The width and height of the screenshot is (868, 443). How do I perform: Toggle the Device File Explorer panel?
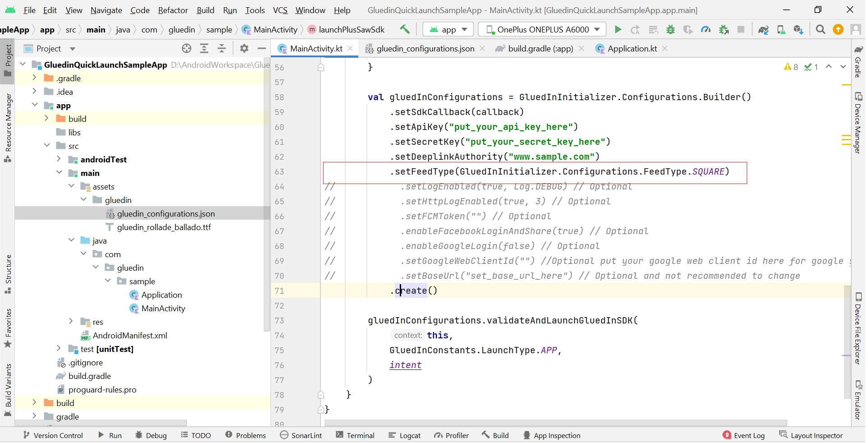(x=858, y=328)
